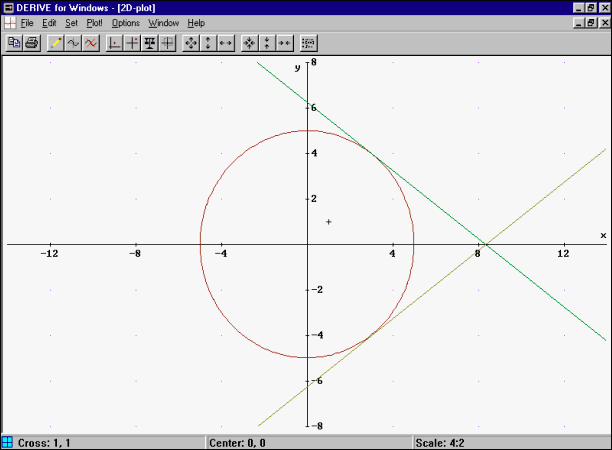Click the x-axis label 12
This screenshot has width=612, height=450.
(563, 254)
